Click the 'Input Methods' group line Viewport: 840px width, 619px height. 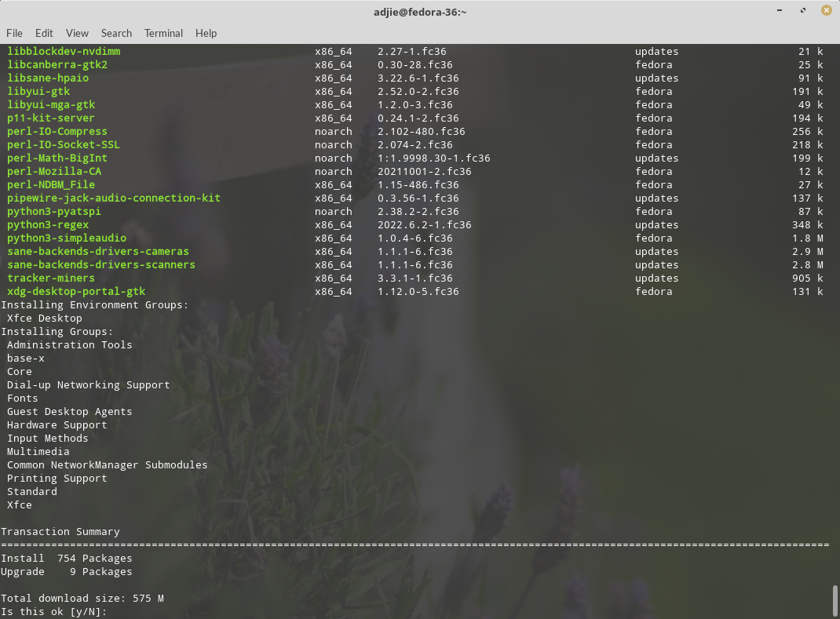[48, 439]
